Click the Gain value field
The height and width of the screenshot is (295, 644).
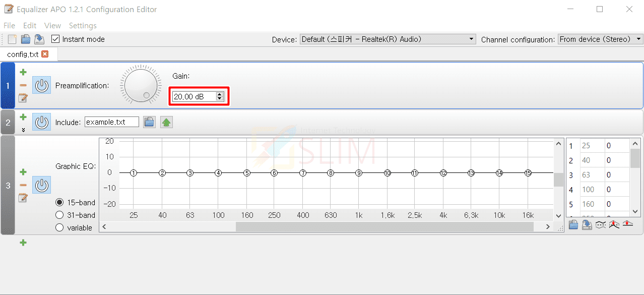[194, 96]
